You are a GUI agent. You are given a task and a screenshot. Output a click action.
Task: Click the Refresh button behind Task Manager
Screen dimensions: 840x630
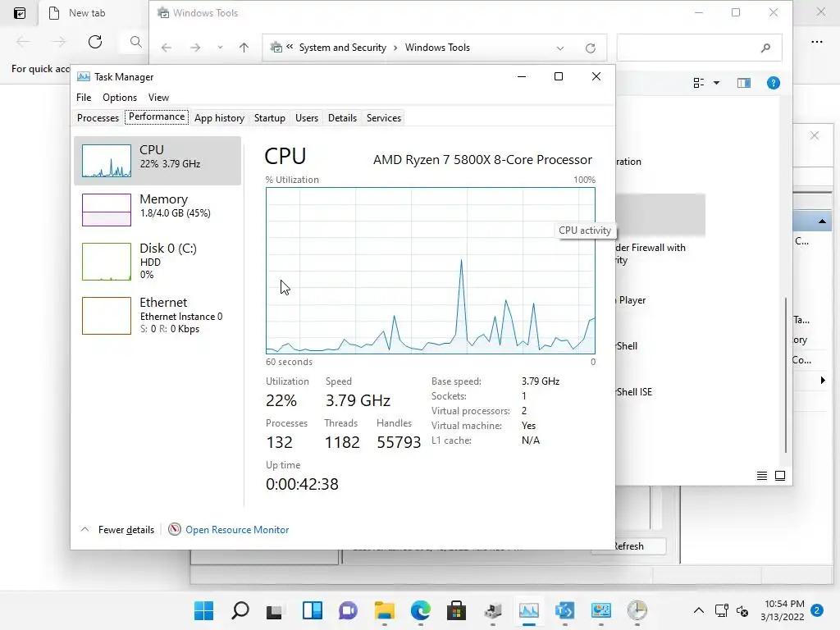628,546
